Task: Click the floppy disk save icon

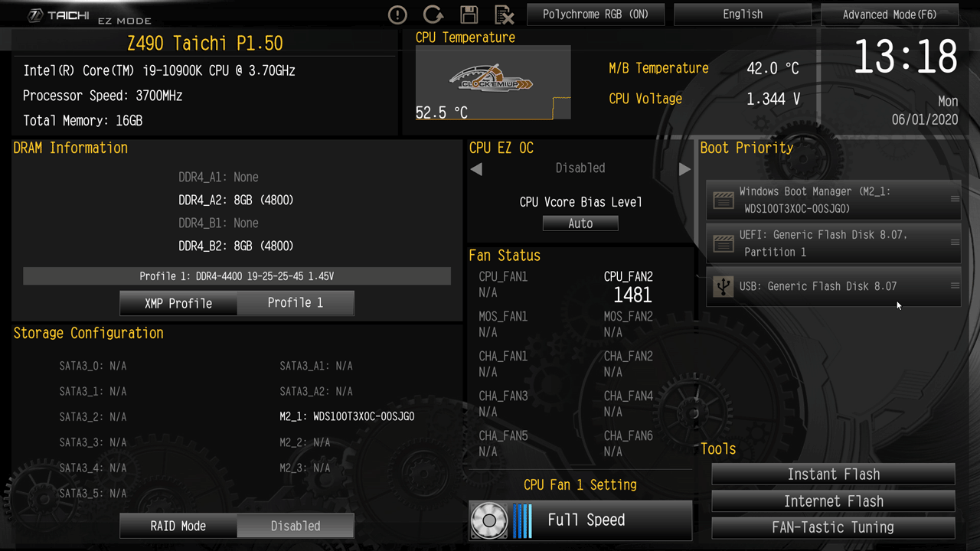Action: (x=469, y=15)
